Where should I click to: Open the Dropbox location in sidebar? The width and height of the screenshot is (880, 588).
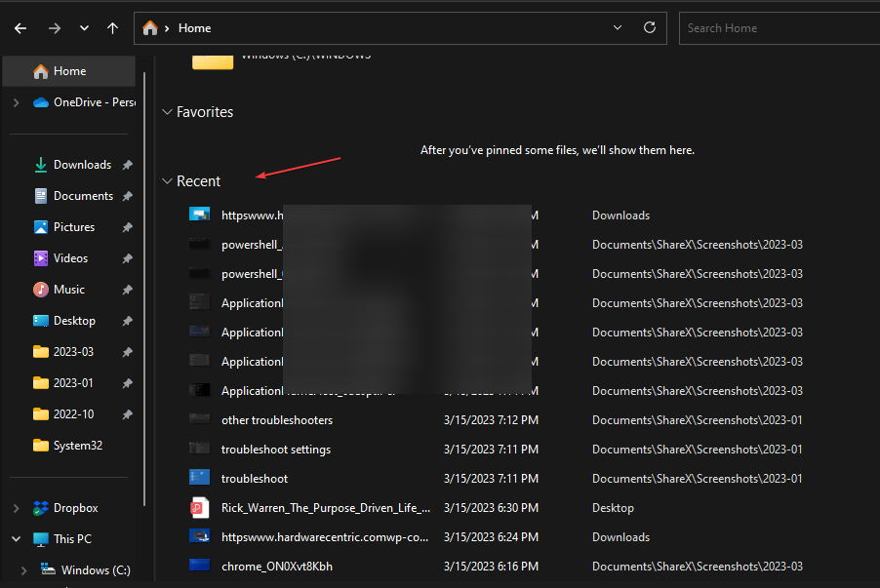tap(73, 507)
